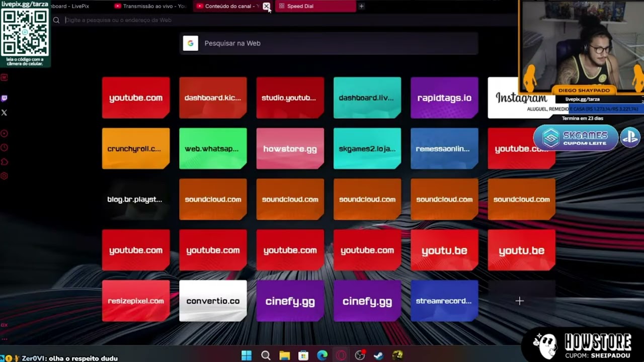
Task: Focus the Pesquisar na Web search box
Action: tap(329, 43)
